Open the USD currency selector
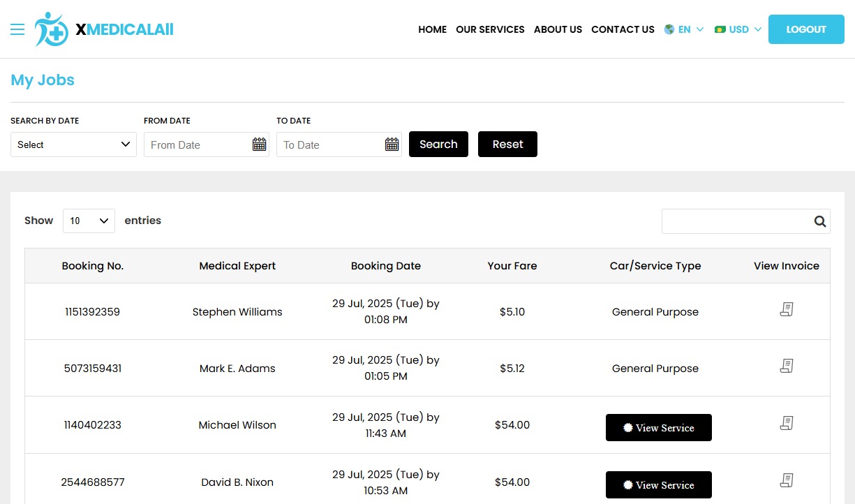The width and height of the screenshot is (855, 504). click(738, 29)
